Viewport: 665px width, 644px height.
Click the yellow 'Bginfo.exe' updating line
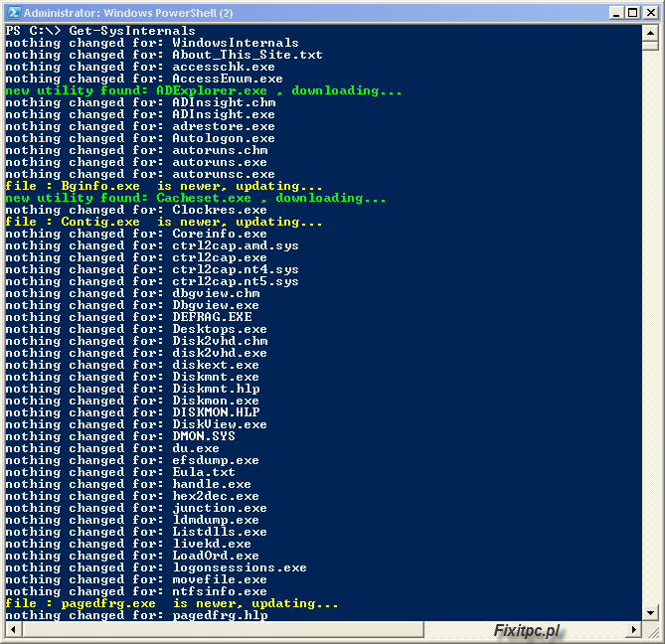(x=164, y=186)
